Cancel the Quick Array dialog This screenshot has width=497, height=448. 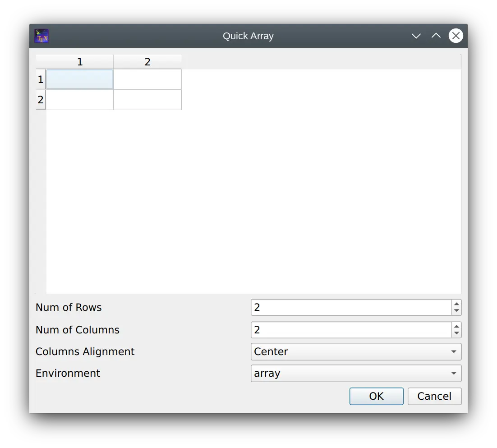click(x=434, y=396)
